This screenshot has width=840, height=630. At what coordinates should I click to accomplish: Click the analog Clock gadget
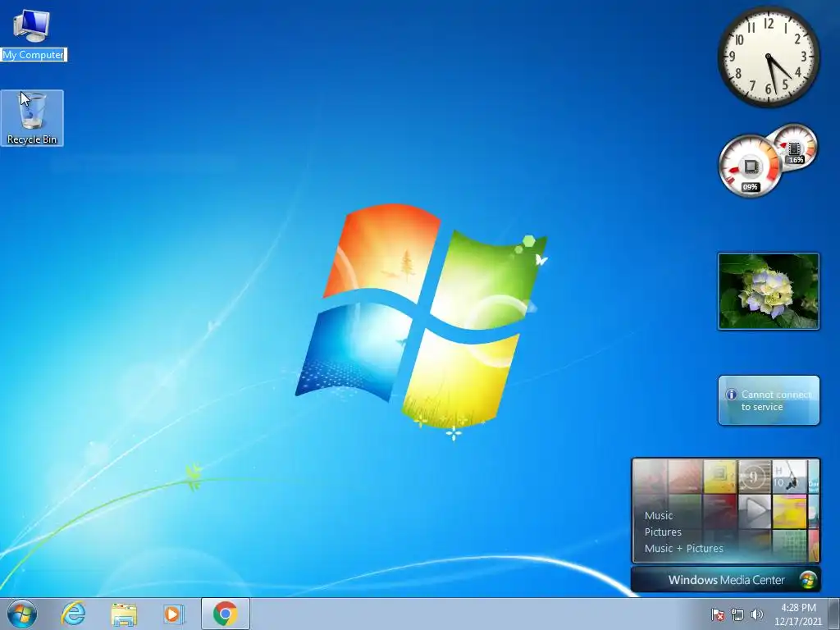pos(769,57)
